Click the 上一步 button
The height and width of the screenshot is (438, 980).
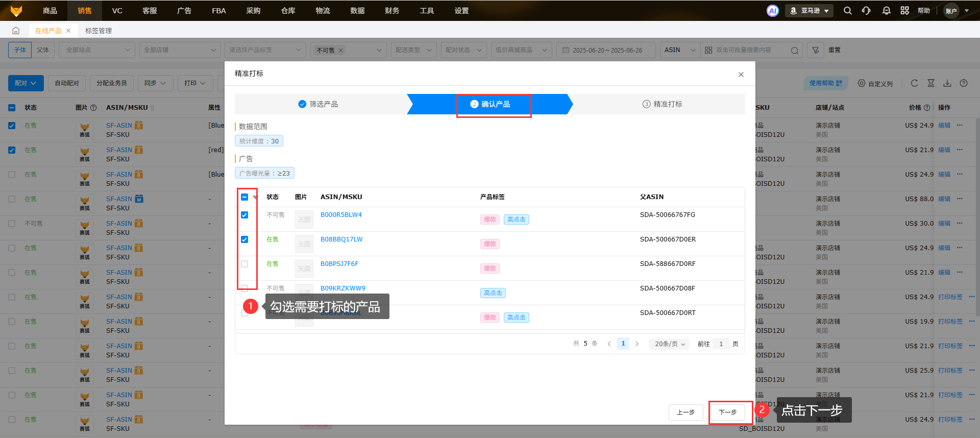pos(686,412)
